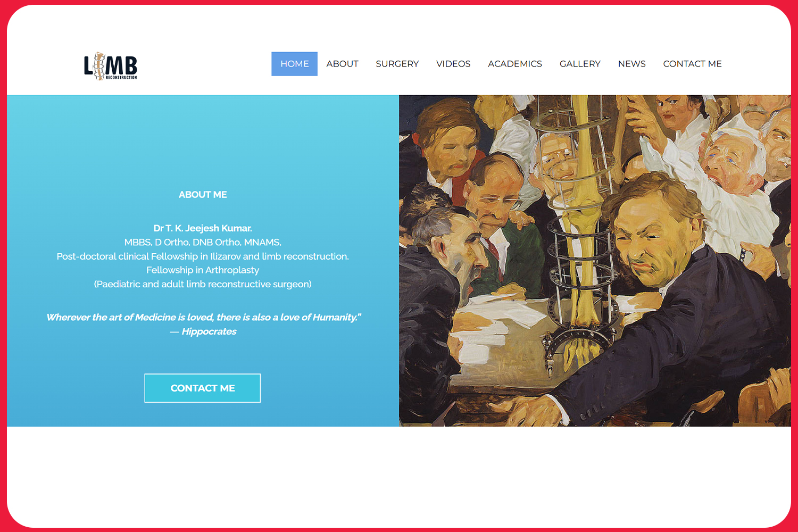Click the Paediatric and adult surgeon line
Image resolution: width=798 pixels, height=532 pixels.
click(203, 284)
